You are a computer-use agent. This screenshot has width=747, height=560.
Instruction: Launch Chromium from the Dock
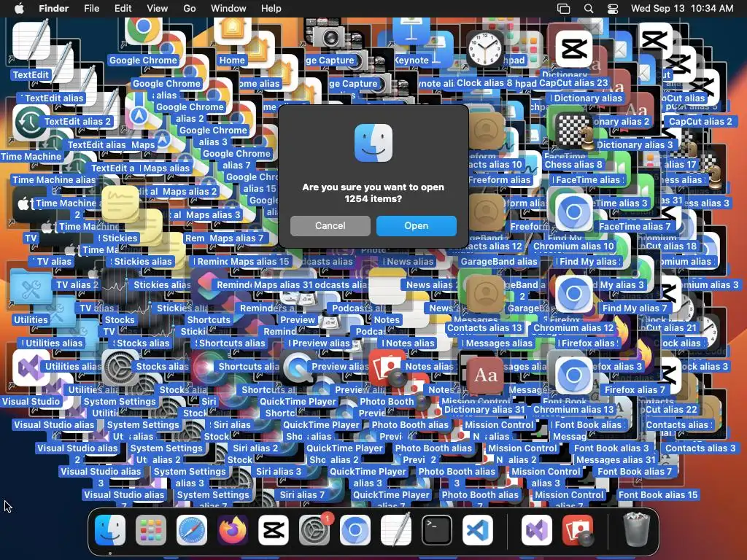(x=355, y=530)
